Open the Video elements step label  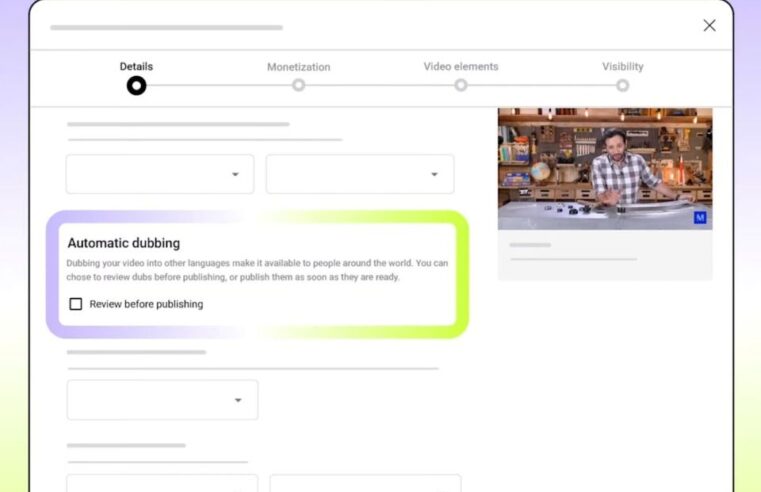click(x=461, y=66)
